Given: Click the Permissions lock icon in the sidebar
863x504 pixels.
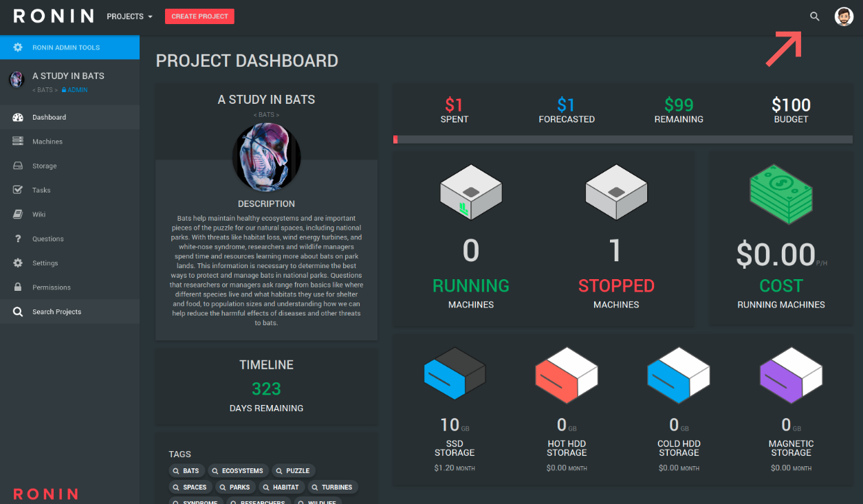Looking at the screenshot, I should tap(18, 287).
